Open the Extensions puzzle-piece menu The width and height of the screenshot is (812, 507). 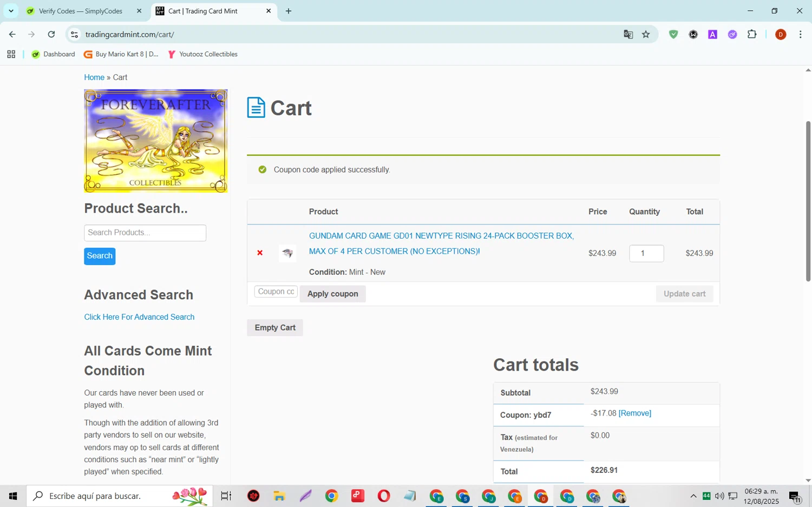click(752, 34)
